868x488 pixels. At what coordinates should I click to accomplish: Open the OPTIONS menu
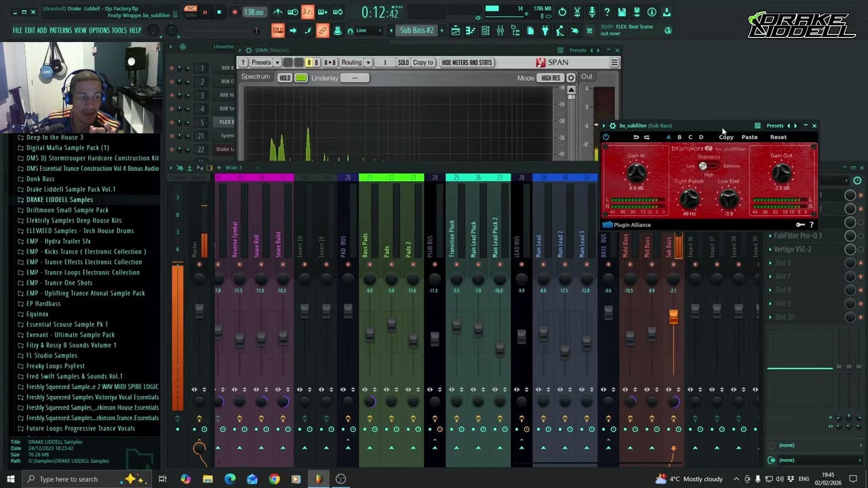click(99, 30)
